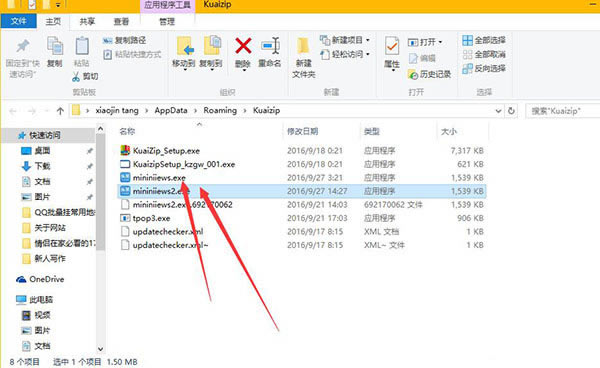
Task: Click the quick access toolbar customize arrow
Action: 58,5
